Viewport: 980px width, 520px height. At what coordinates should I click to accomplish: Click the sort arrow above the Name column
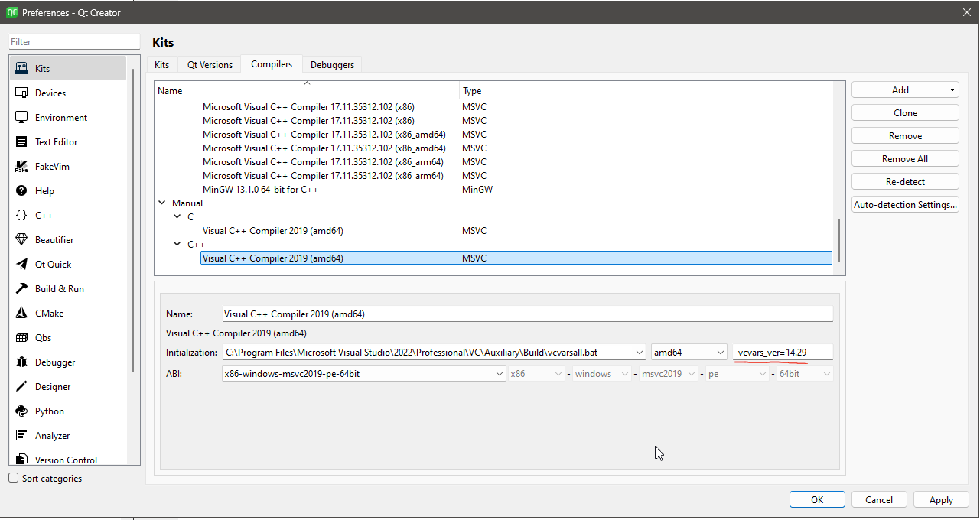click(x=307, y=83)
